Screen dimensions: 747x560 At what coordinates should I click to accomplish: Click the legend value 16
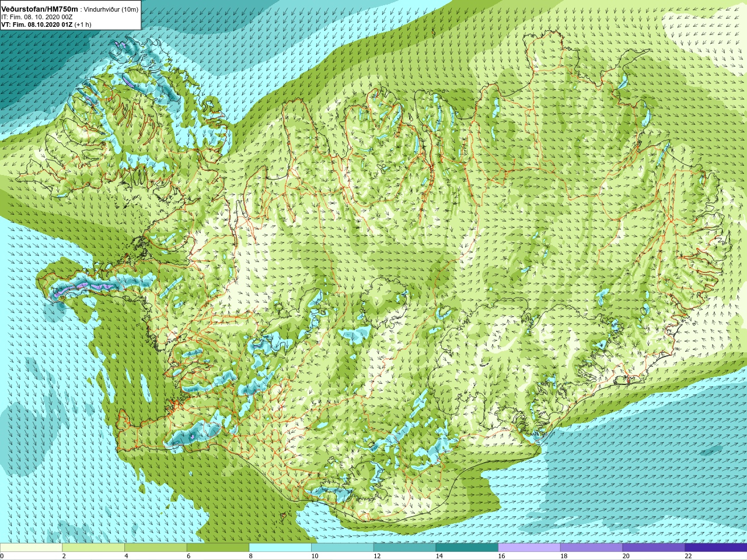tap(502, 556)
